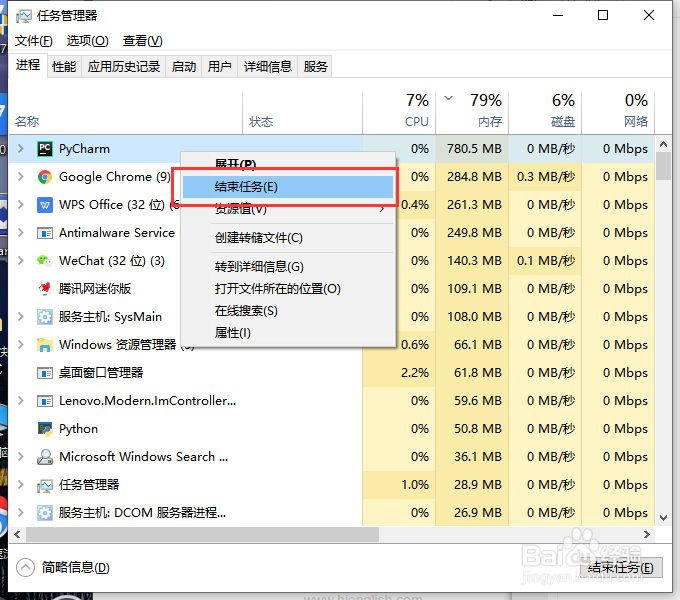Open the 查看(V) menu
The height and width of the screenshot is (600, 680).
click(142, 41)
